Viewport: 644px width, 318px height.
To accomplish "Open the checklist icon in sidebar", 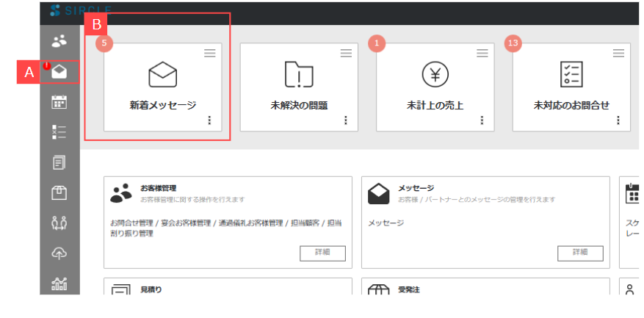I will [x=59, y=132].
